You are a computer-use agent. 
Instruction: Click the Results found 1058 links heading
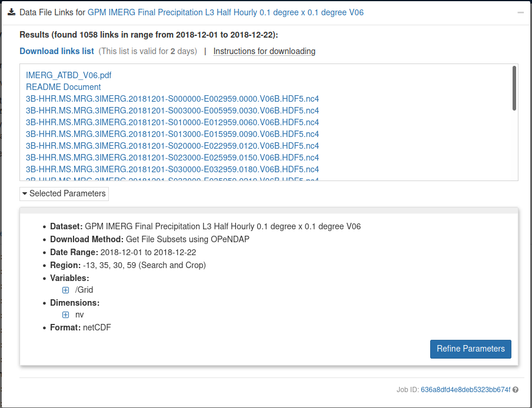coord(149,35)
